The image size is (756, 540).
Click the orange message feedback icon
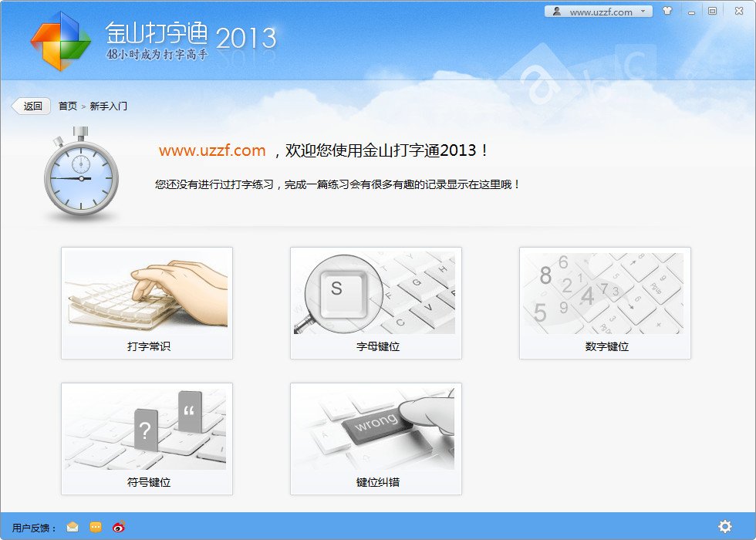point(96,527)
